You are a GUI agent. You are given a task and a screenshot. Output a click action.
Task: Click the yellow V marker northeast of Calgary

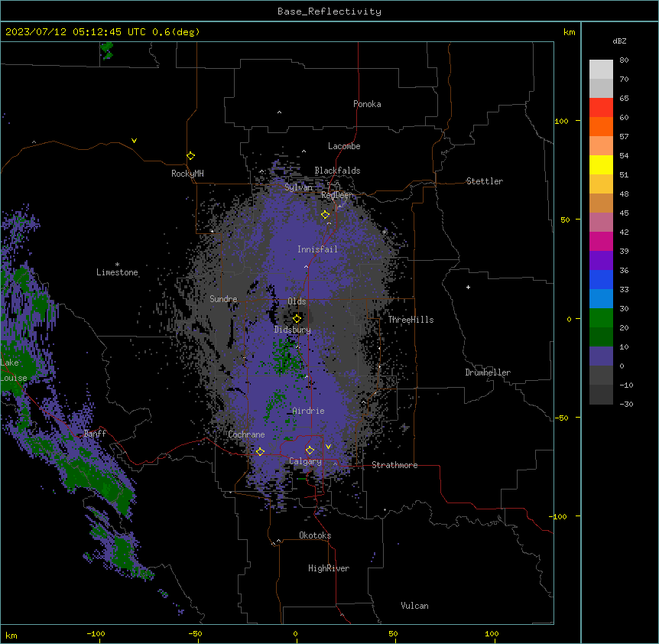pyautogui.click(x=328, y=447)
